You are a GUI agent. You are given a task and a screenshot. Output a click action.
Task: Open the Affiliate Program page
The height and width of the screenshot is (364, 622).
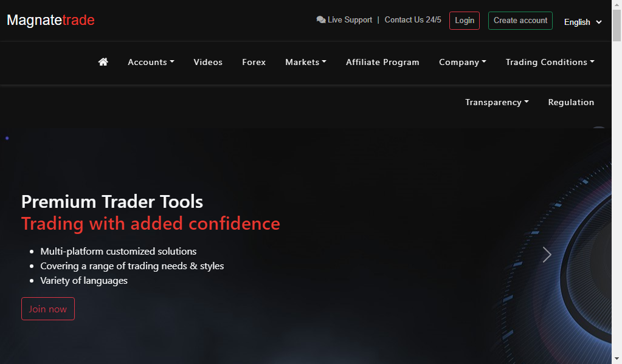tap(382, 62)
